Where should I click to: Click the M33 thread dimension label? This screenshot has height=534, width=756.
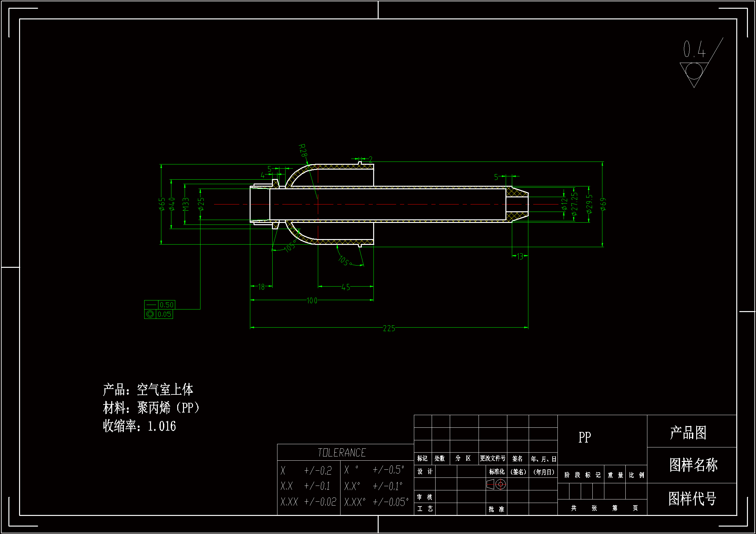tap(186, 204)
